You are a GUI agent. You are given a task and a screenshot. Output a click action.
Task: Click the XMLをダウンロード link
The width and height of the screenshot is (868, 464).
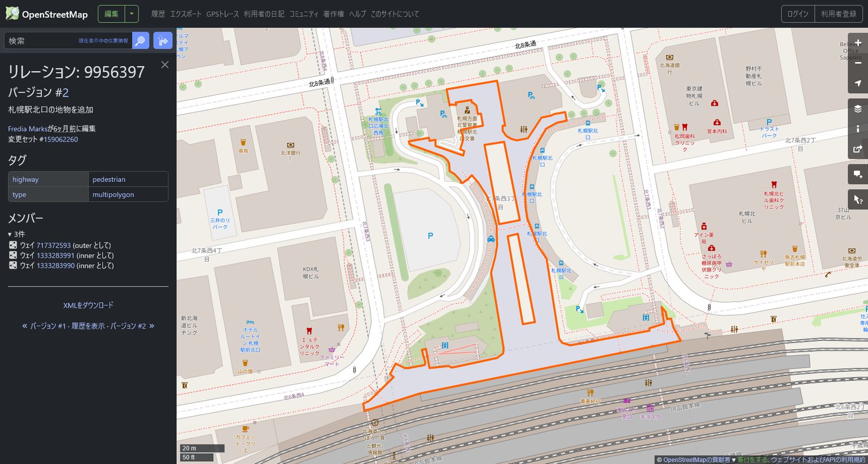88,306
